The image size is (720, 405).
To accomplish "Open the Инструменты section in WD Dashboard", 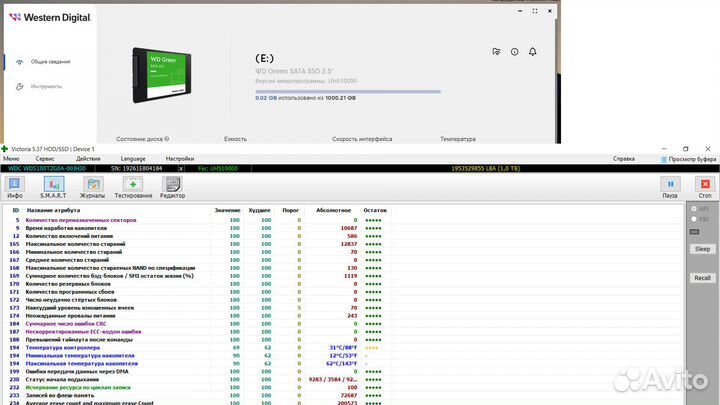I will 46,86.
